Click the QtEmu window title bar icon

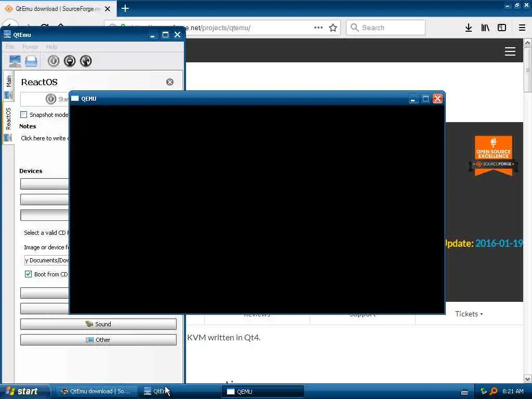(x=7, y=34)
